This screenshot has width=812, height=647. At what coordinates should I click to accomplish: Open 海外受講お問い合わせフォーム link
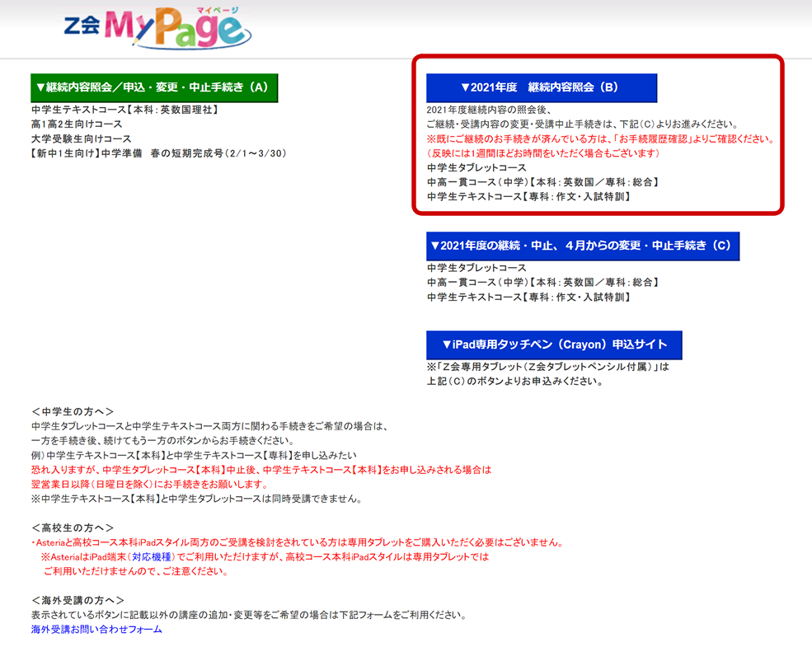pyautogui.click(x=96, y=630)
